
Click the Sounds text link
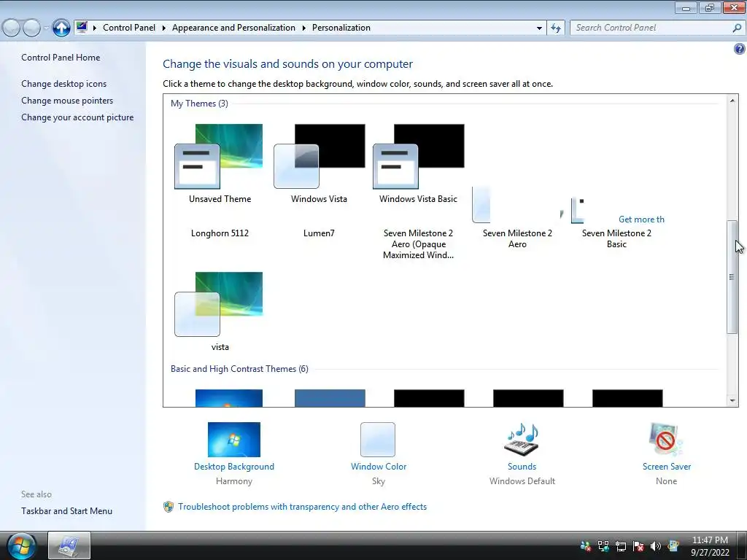click(522, 467)
